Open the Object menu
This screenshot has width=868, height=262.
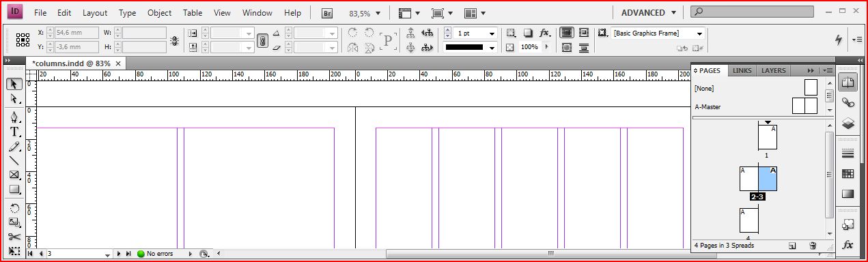[160, 13]
